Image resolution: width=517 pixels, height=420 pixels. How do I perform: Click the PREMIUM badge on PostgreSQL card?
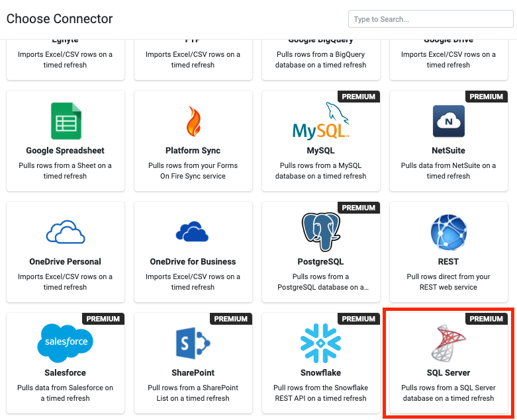(359, 208)
